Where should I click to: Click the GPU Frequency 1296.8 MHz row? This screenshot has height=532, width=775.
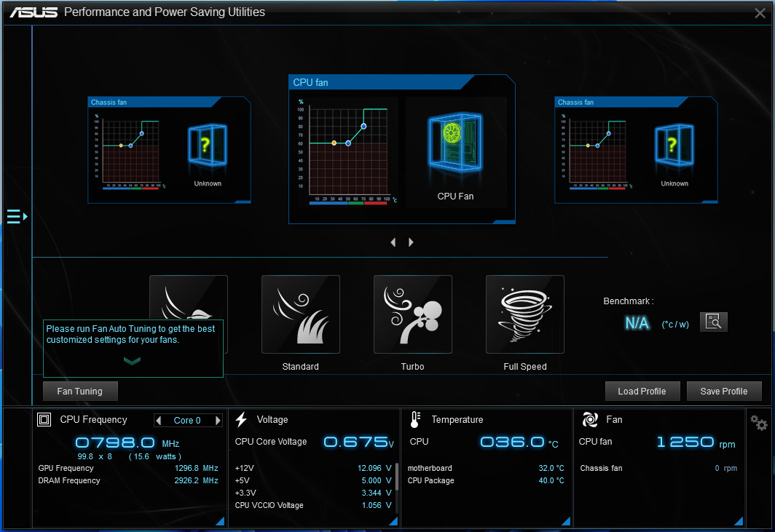(x=128, y=468)
